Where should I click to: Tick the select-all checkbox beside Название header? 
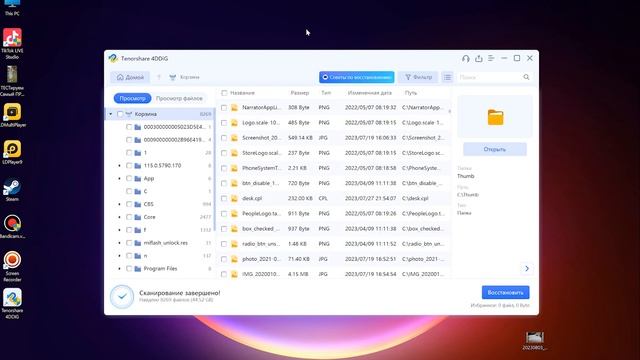[x=224, y=93]
